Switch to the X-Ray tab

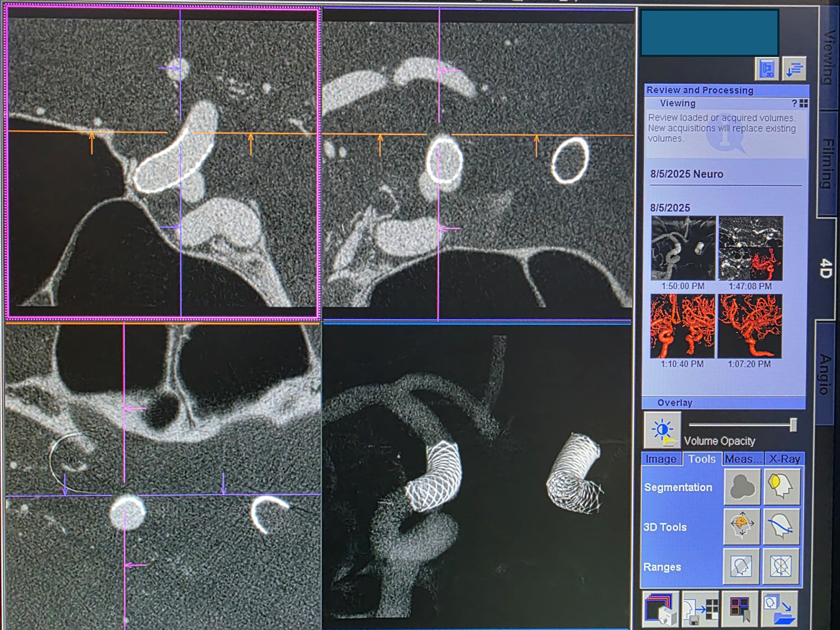(785, 459)
